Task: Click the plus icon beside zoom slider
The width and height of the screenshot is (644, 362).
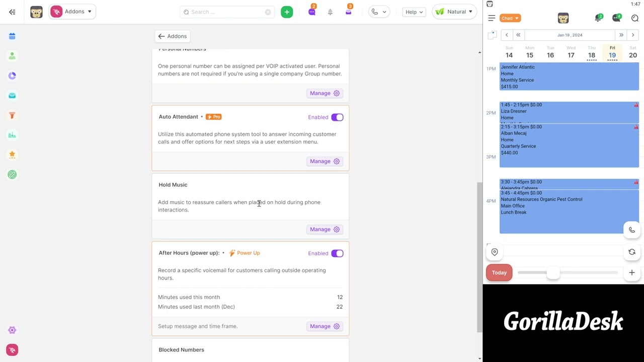Action: point(632,273)
